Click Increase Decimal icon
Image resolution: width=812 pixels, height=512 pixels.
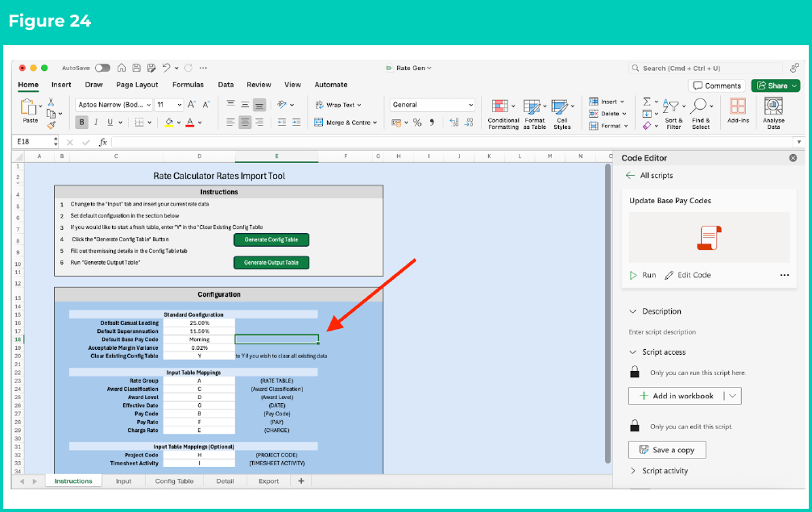pyautogui.click(x=454, y=123)
